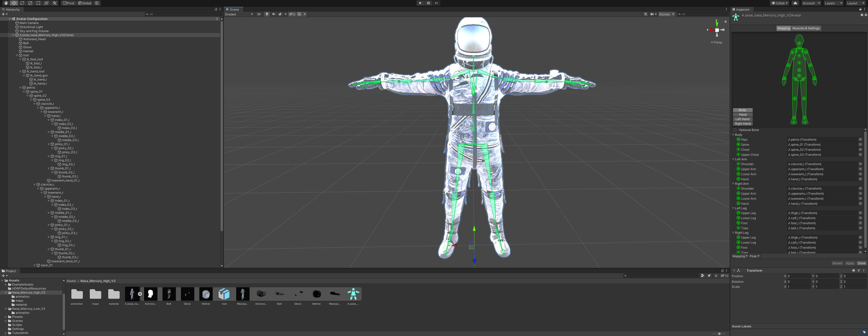
Task: Click the Body button in avatar mapping
Action: click(742, 110)
